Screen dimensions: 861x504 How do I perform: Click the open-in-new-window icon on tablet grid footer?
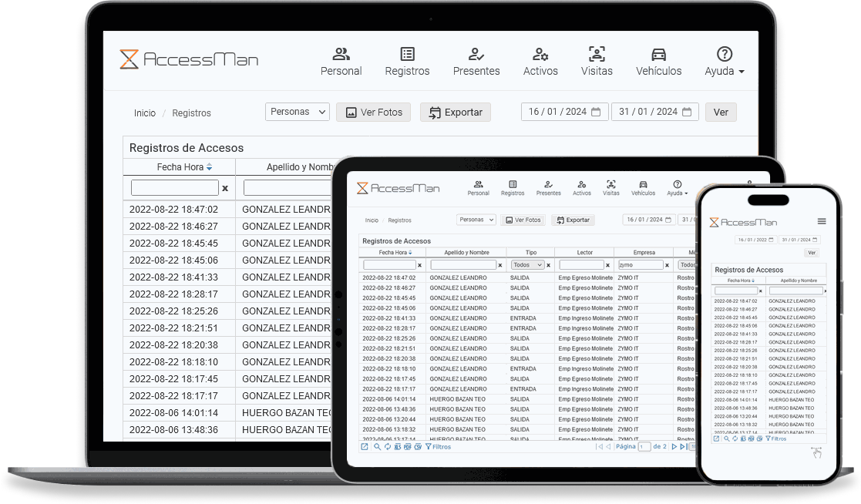click(365, 447)
